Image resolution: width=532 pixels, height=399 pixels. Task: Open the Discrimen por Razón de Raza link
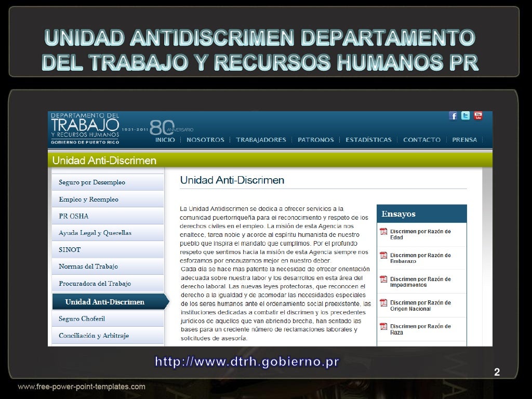[420, 329]
